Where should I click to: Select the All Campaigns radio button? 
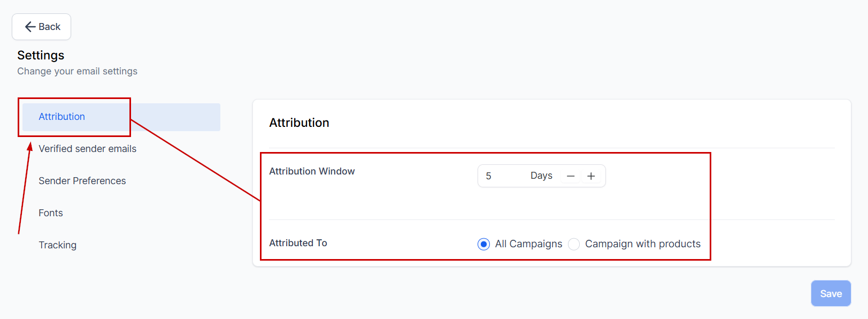[483, 244]
